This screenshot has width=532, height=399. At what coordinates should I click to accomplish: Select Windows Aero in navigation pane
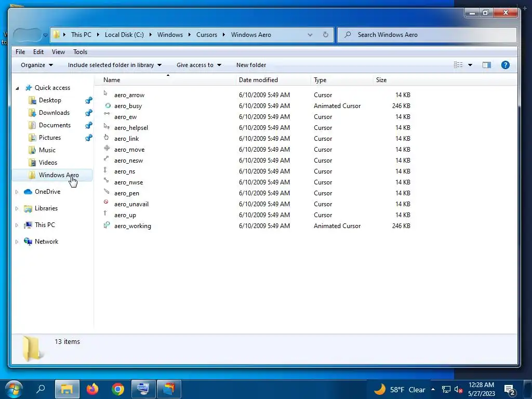52,175
